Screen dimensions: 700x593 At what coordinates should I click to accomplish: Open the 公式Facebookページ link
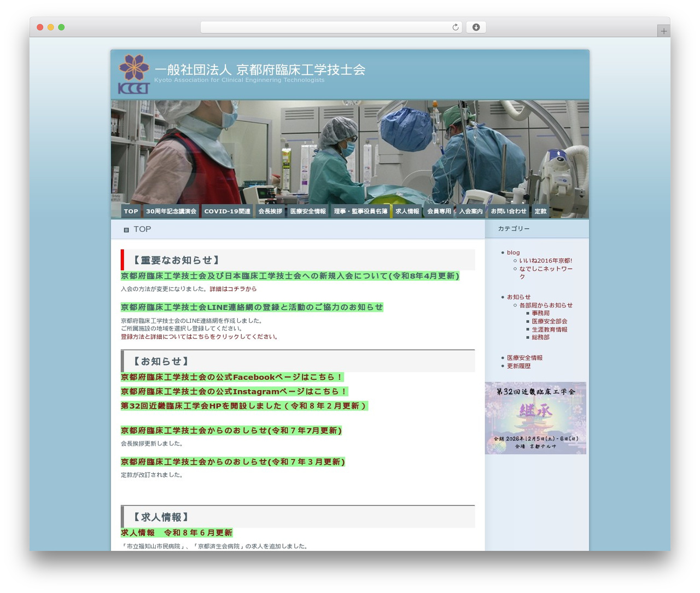pyautogui.click(x=232, y=377)
